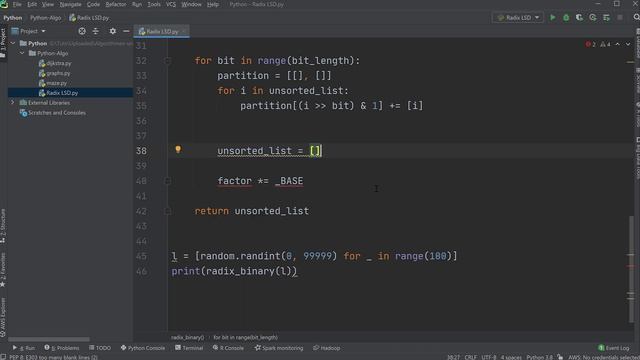Click radix_binary() breadcrumb below editor
Image resolution: width=640 pixels, height=360 pixels.
(x=187, y=337)
